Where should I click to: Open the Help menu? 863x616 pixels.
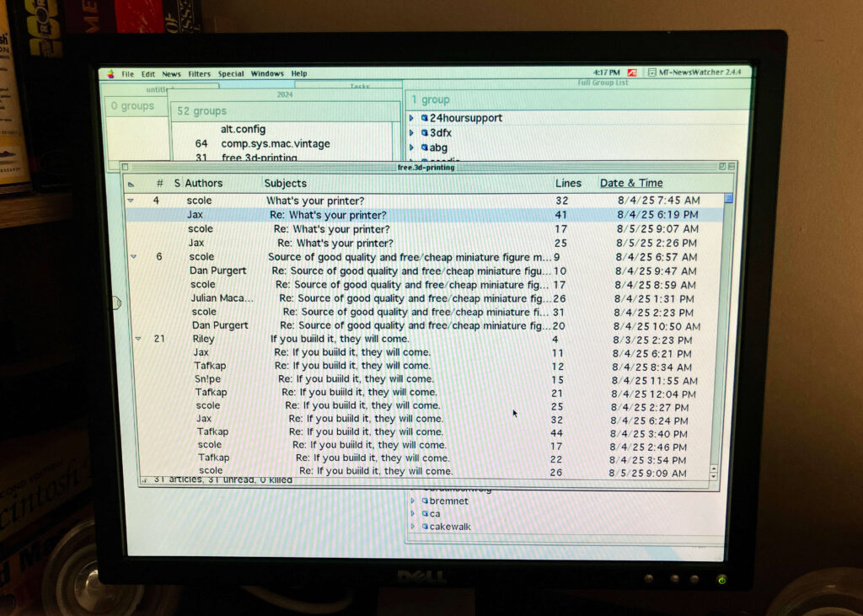[x=299, y=73]
